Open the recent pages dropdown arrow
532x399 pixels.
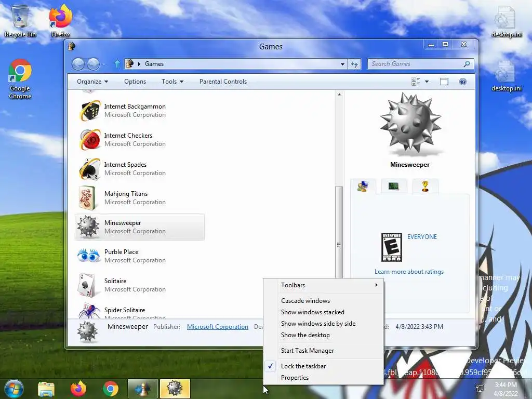tap(103, 64)
